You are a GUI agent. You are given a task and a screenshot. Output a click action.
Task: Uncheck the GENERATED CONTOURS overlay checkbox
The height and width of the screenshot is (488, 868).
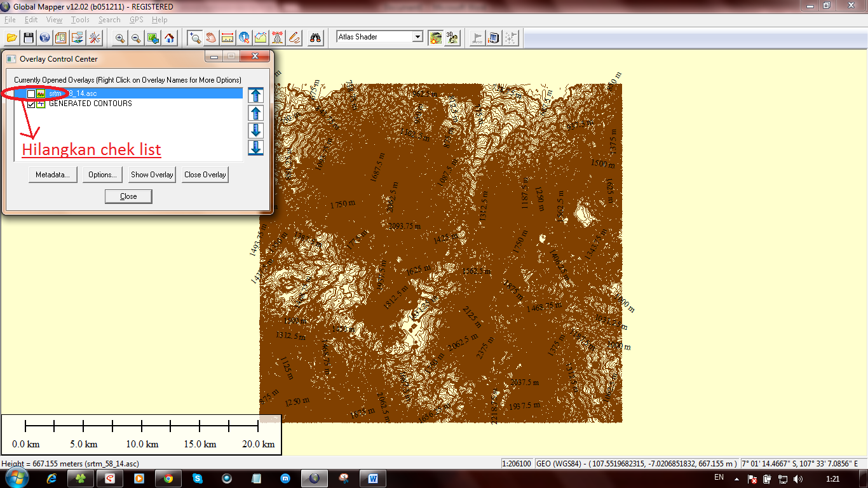point(31,104)
